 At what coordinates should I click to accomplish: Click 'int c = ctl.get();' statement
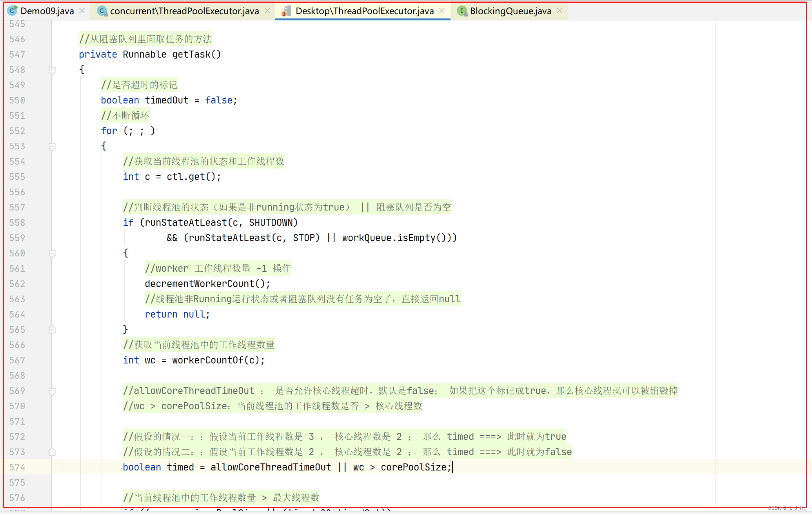point(172,177)
